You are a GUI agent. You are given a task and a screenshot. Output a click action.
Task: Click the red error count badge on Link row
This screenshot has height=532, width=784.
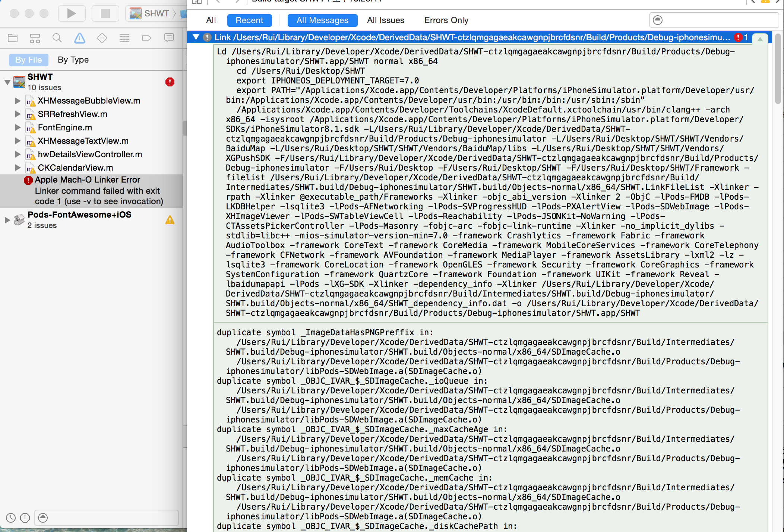click(738, 37)
